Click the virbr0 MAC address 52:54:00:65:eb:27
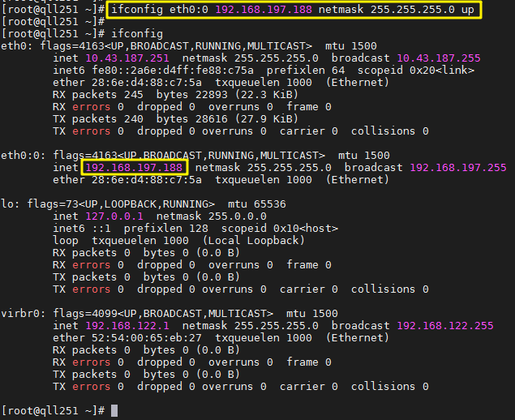 (x=147, y=337)
